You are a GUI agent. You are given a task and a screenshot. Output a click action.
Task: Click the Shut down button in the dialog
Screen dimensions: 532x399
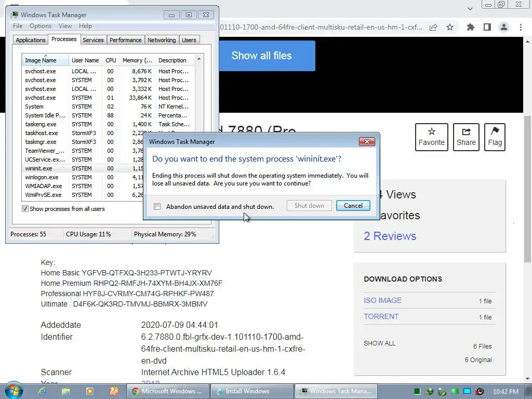pos(309,206)
